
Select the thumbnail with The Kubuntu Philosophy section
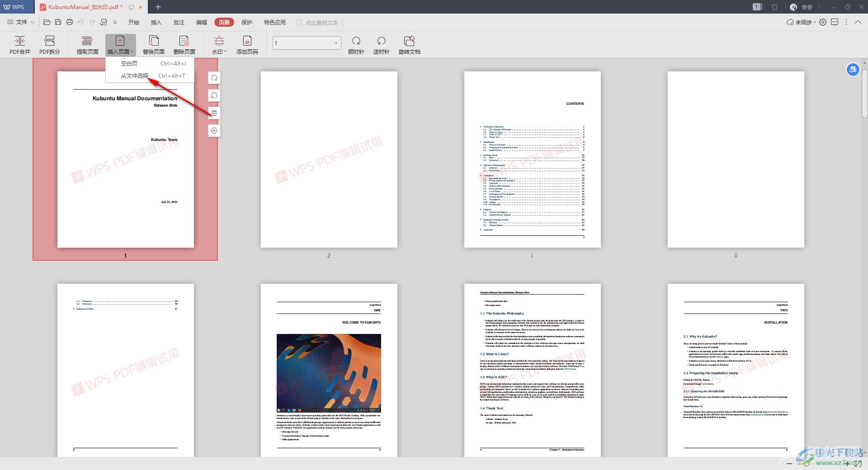533,370
